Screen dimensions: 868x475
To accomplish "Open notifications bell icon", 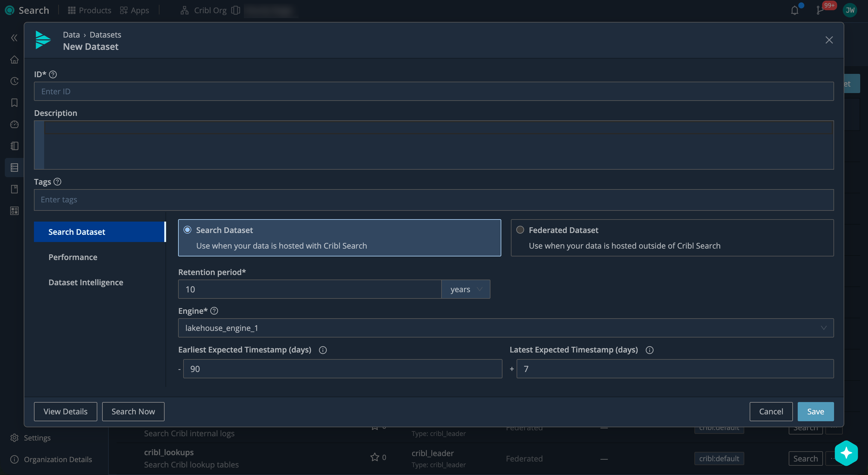I will pyautogui.click(x=795, y=11).
